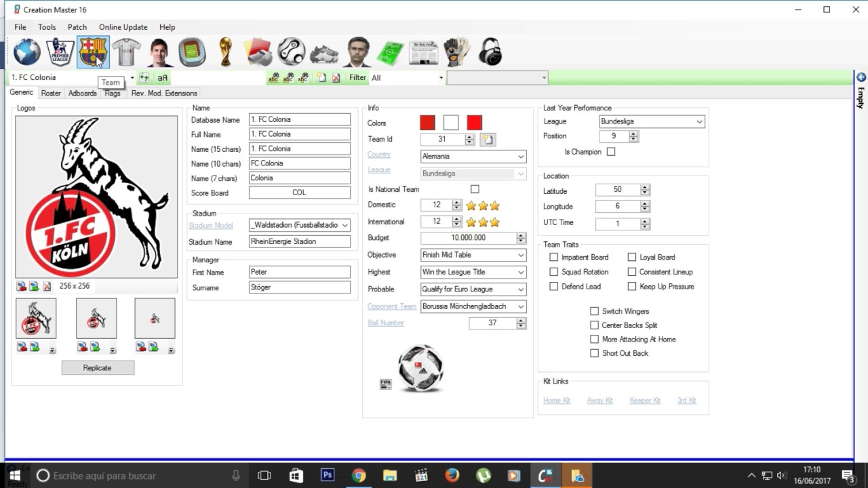Enable Defend Lead trait
868x488 pixels.
point(554,286)
